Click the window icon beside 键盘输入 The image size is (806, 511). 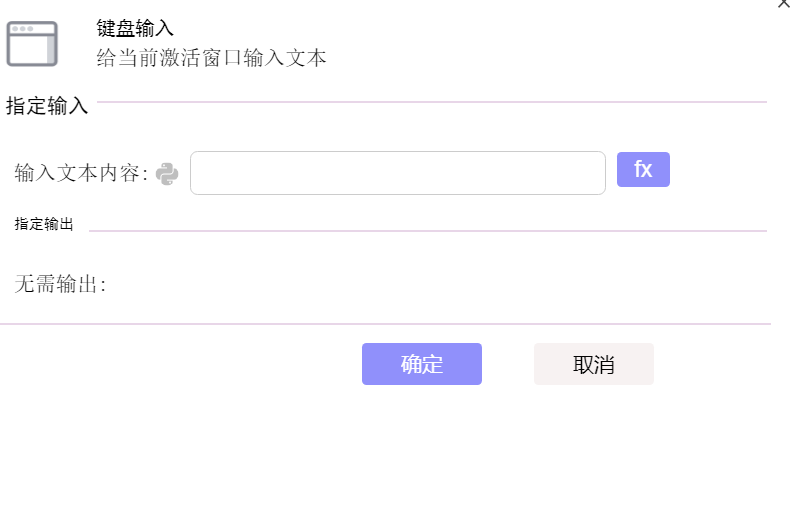pyautogui.click(x=32, y=44)
